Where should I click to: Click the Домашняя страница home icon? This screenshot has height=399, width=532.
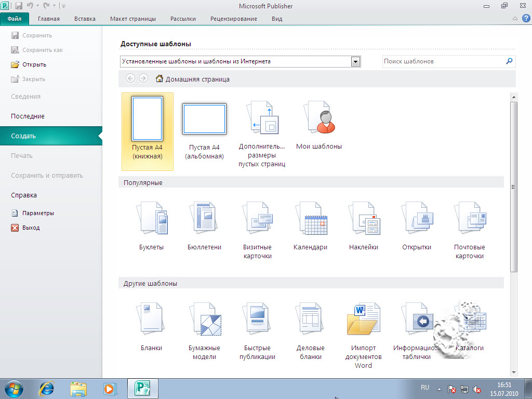(x=159, y=79)
